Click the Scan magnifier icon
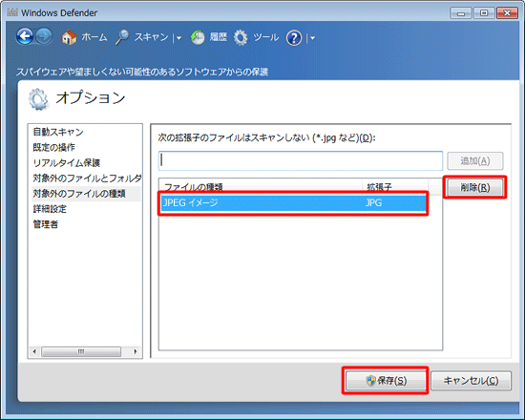 [x=122, y=37]
